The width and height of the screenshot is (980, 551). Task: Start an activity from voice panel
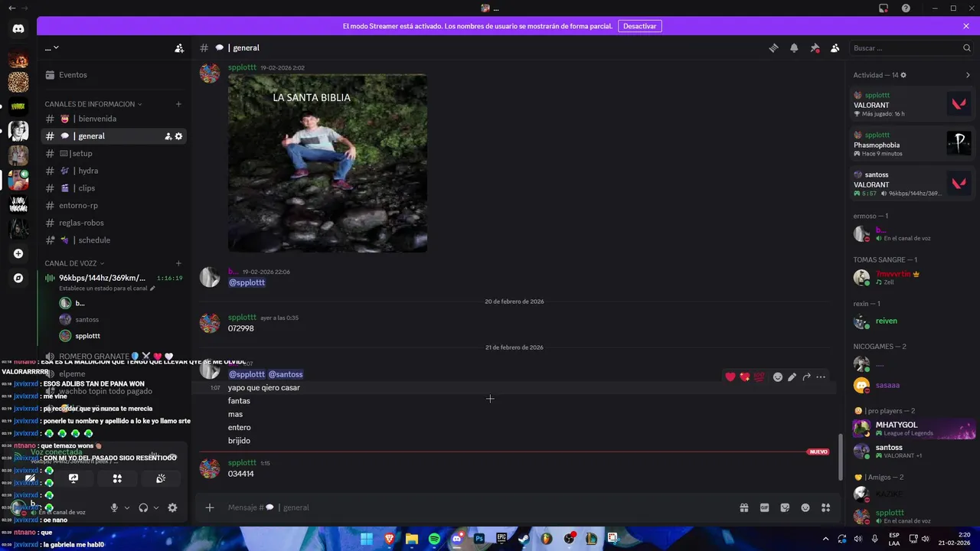tap(117, 478)
